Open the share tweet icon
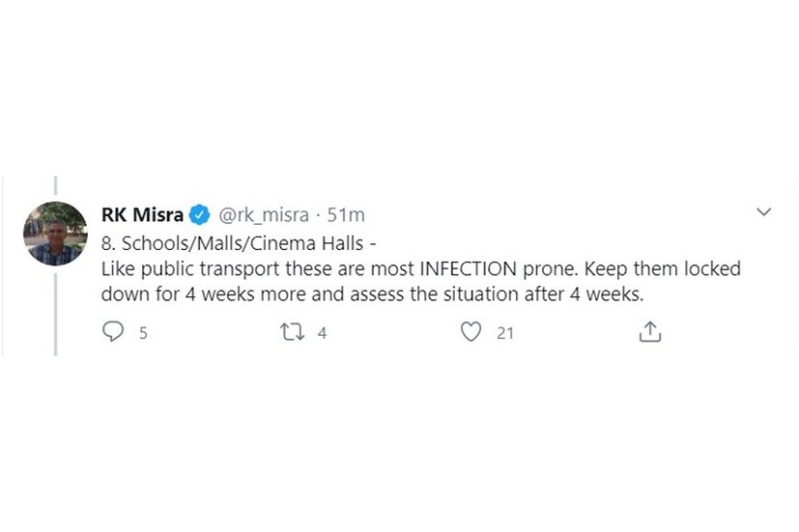The width and height of the screenshot is (799, 532). click(650, 332)
